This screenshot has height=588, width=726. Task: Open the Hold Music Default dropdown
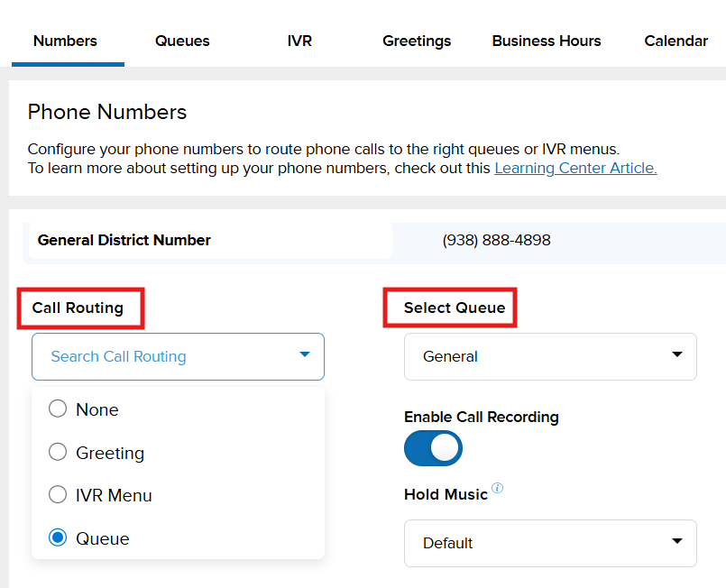550,543
